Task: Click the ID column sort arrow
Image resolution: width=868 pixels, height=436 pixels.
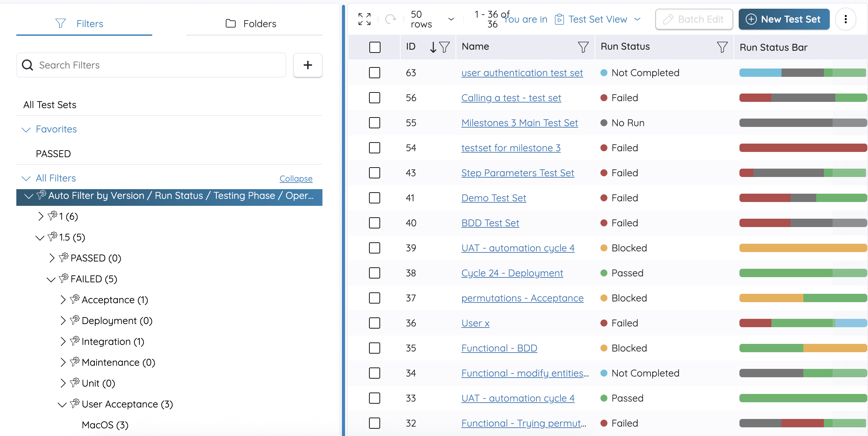Action: click(433, 47)
